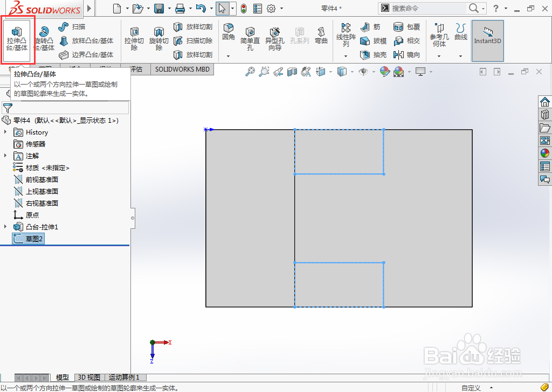552x392 pixels.
Task: Click the Curves (曲线) tool
Action: [461, 32]
